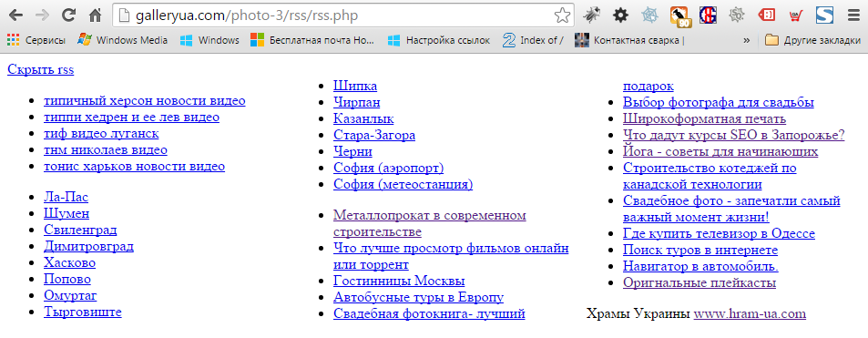Click the blue S extension icon
The height and width of the screenshot is (338, 868).
point(824,15)
